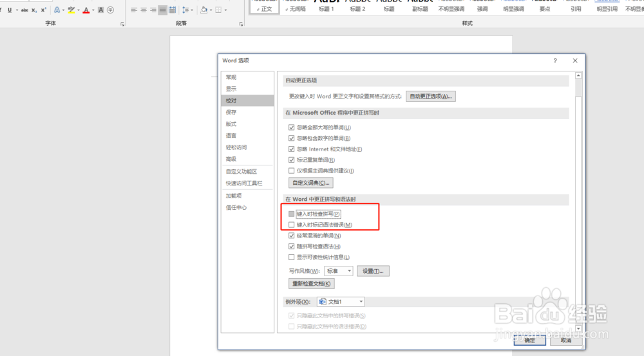Click 设置(T)... button
Viewport: 644px width, 356px height.
(373, 271)
